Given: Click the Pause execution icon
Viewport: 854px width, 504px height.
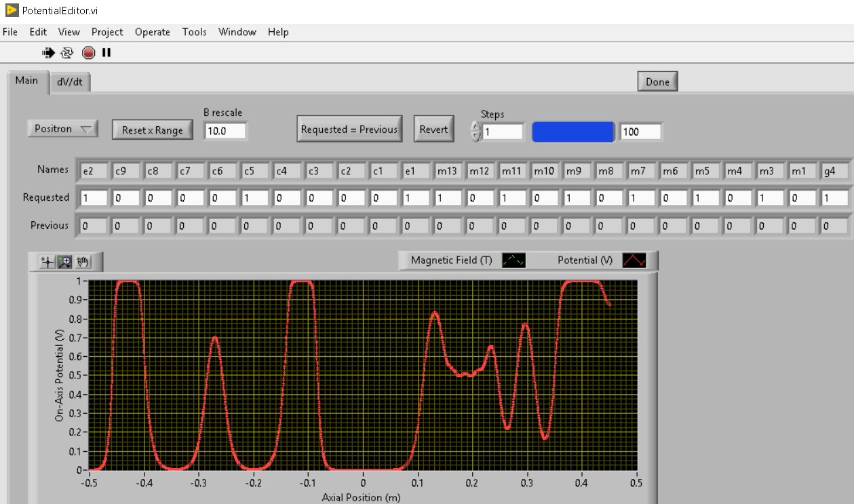Looking at the screenshot, I should pyautogui.click(x=106, y=52).
